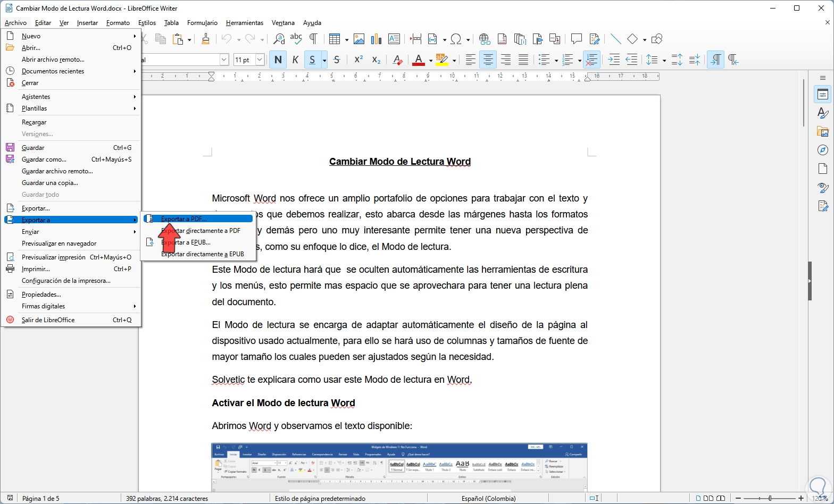
Task: Align the paragraph to the left
Action: click(x=470, y=60)
